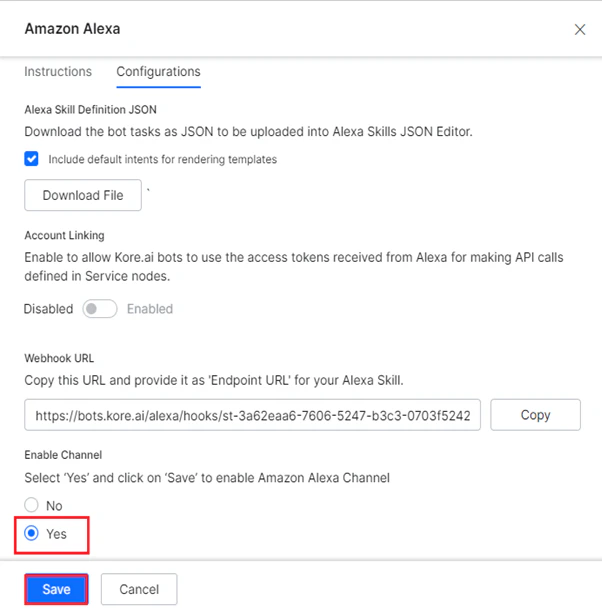
Task: Click the 'Enabled' label beside toggle
Action: tap(150, 309)
